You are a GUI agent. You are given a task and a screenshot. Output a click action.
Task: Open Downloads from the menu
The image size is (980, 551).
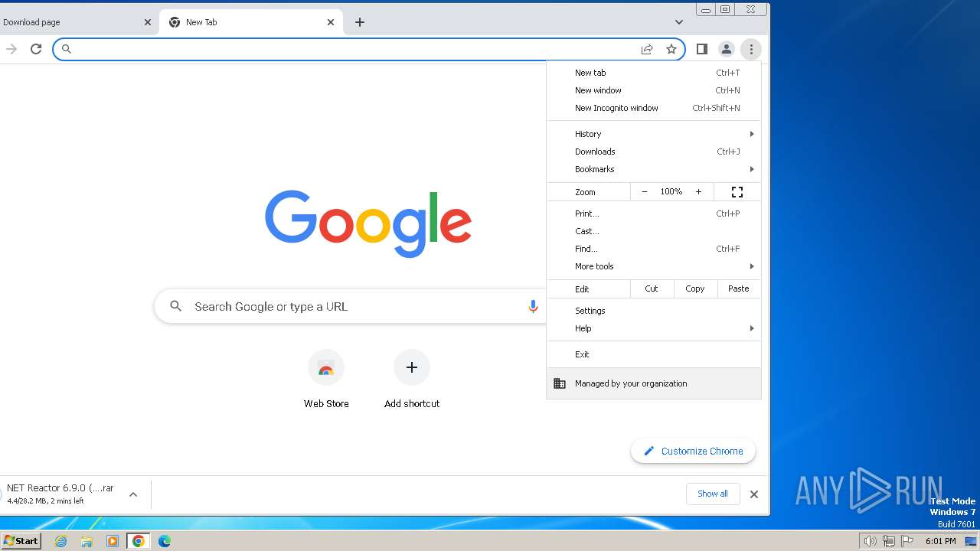[x=654, y=152]
